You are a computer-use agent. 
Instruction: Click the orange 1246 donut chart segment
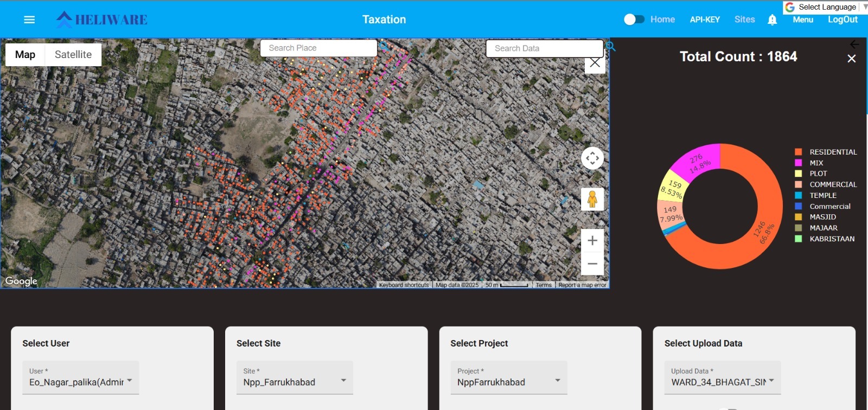pyautogui.click(x=763, y=232)
